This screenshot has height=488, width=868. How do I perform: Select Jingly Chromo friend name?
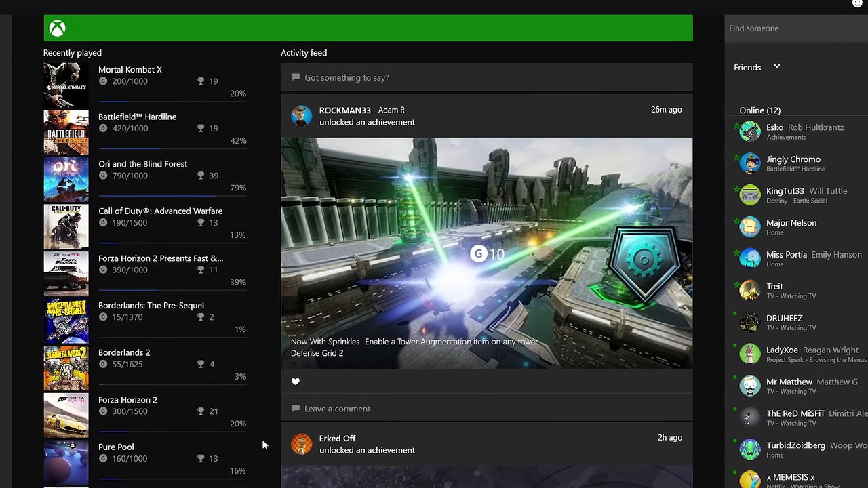(793, 159)
